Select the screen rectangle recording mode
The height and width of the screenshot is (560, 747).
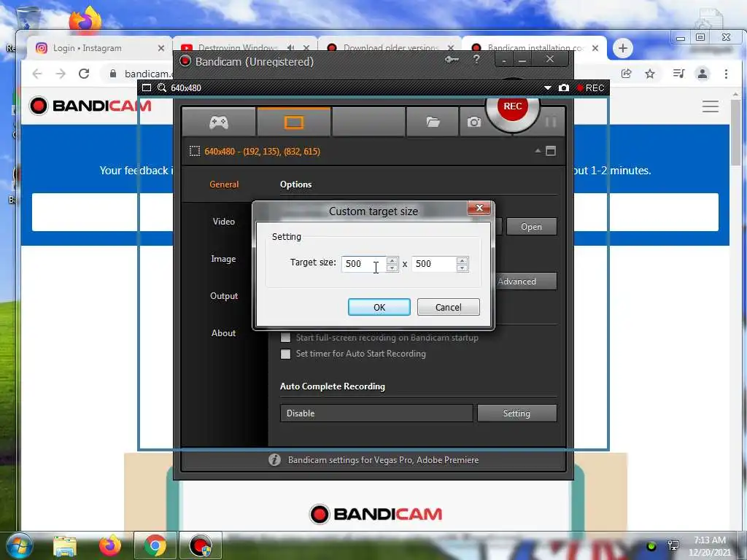[x=293, y=122]
